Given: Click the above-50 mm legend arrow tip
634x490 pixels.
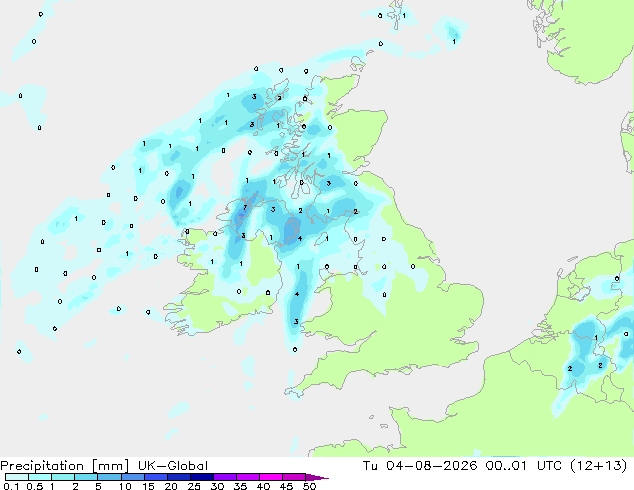Looking at the screenshot, I should click(317, 477).
